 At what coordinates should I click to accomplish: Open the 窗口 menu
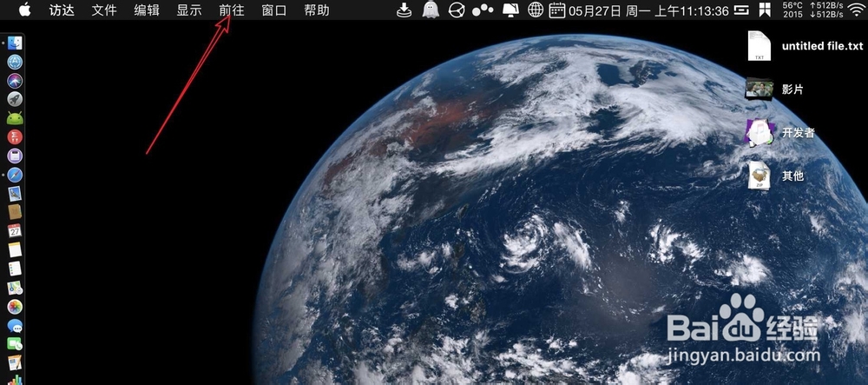click(274, 10)
